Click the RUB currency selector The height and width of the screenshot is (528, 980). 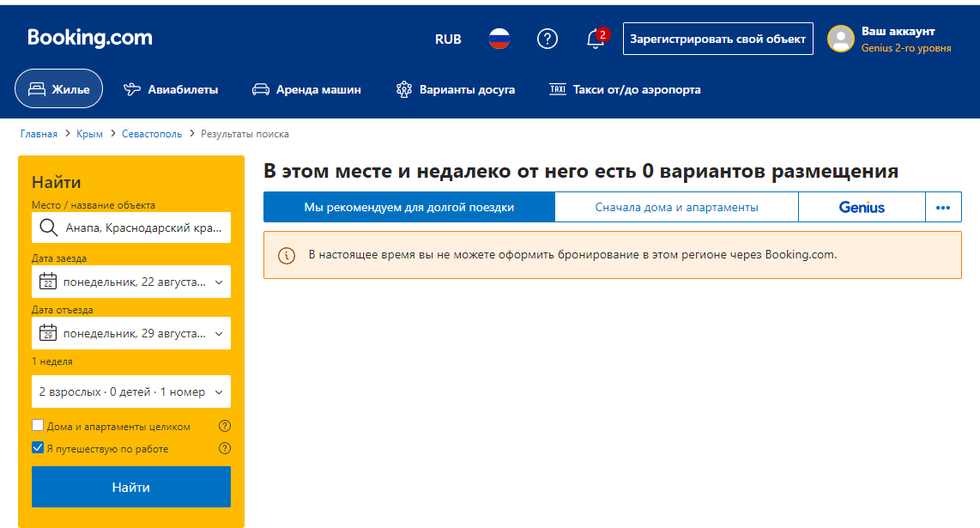[x=449, y=39]
